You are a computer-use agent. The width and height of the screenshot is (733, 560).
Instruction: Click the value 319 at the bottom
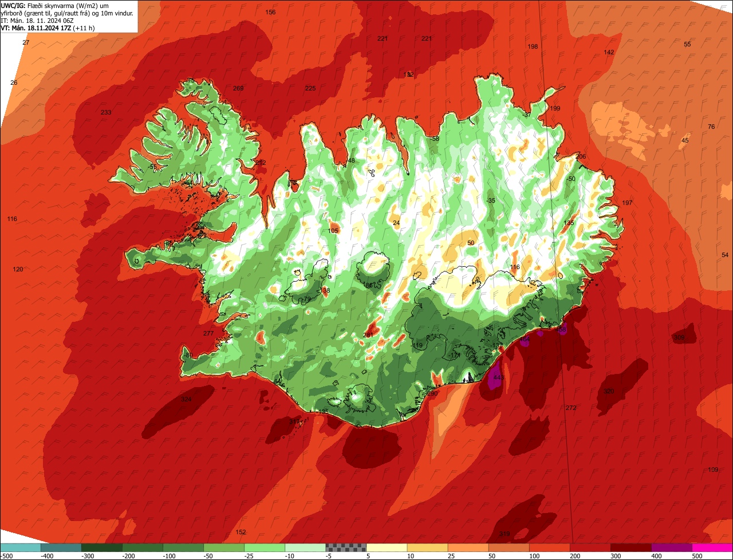pos(505,534)
